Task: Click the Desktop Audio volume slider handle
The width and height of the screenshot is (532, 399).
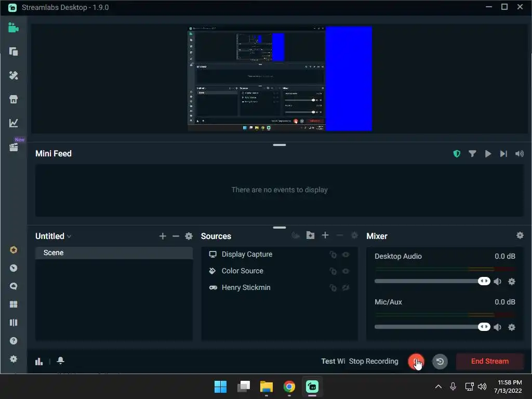Action: (484, 281)
